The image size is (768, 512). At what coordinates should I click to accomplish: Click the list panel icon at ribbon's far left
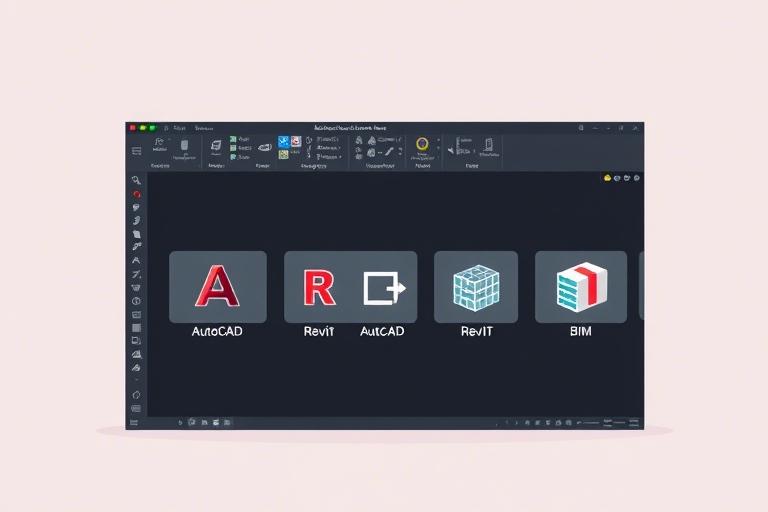click(x=137, y=151)
